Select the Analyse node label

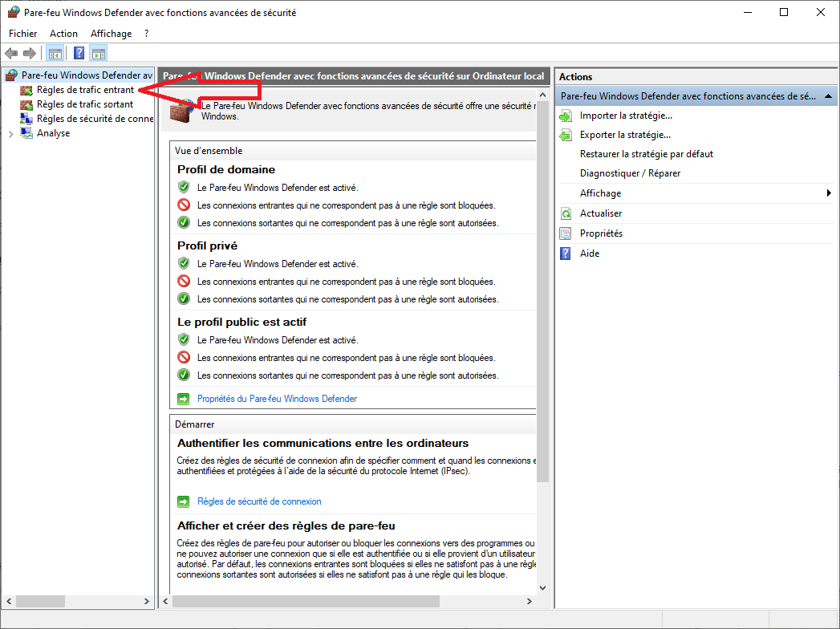coord(53,133)
